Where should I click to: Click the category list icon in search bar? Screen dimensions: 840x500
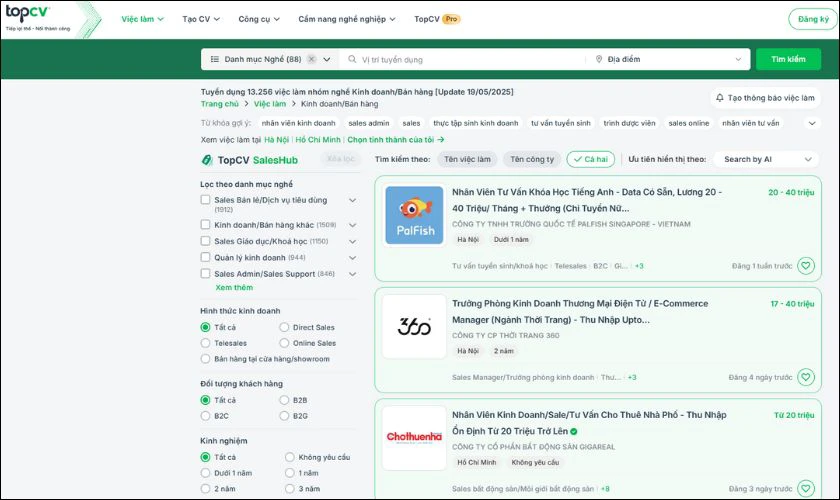(215, 59)
